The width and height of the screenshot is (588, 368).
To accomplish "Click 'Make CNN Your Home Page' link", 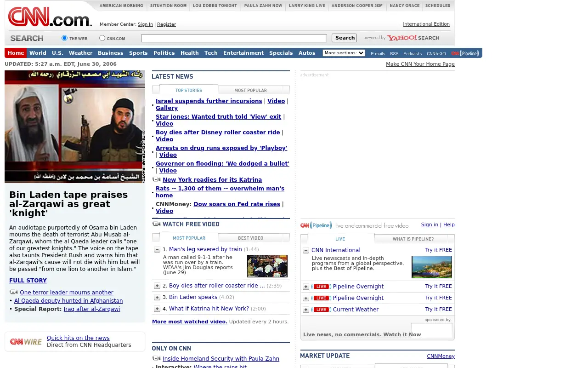I will tap(420, 64).
